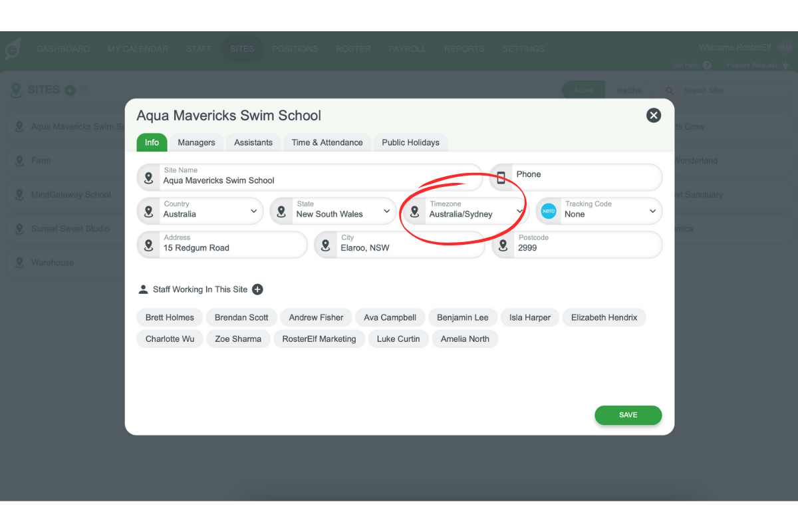Select the Active sites filter
This screenshot has width=798, height=532.
[583, 90]
